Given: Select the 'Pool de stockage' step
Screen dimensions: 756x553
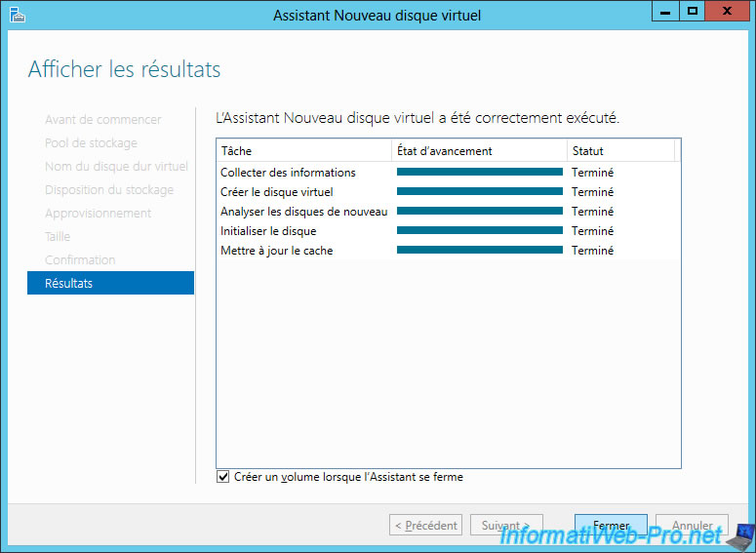Looking at the screenshot, I should (91, 143).
